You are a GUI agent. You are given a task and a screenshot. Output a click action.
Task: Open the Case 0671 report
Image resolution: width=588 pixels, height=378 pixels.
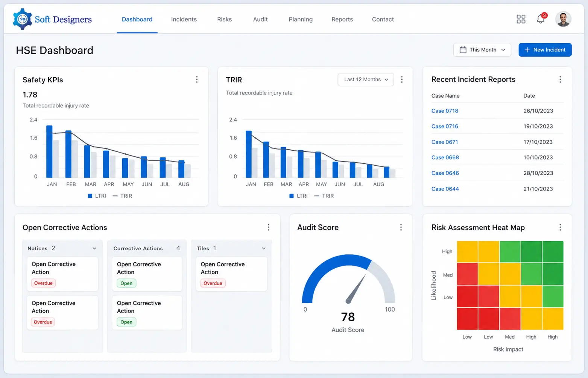tap(445, 142)
